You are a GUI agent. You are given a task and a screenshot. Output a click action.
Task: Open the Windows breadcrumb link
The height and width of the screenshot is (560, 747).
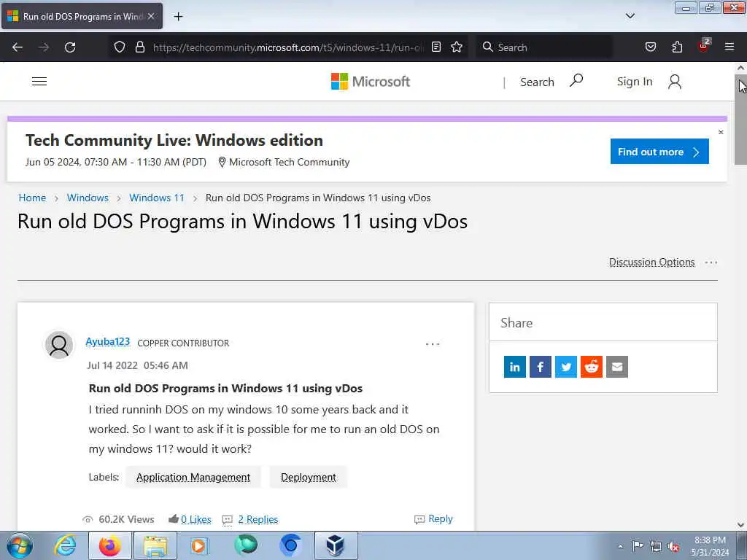[x=88, y=198]
